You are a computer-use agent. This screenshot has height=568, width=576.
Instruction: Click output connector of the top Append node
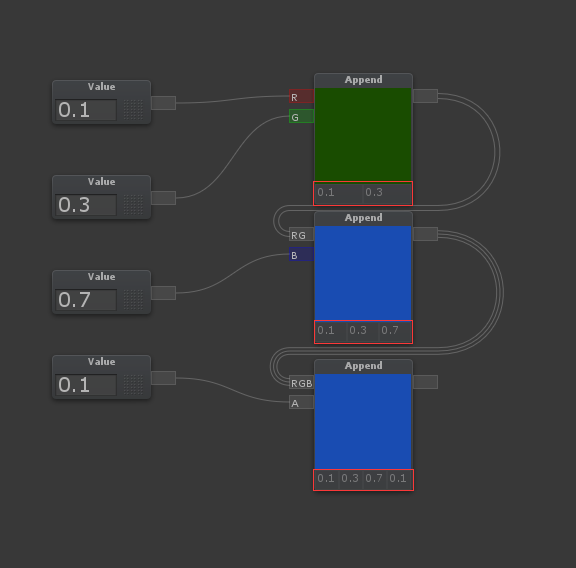click(425, 96)
